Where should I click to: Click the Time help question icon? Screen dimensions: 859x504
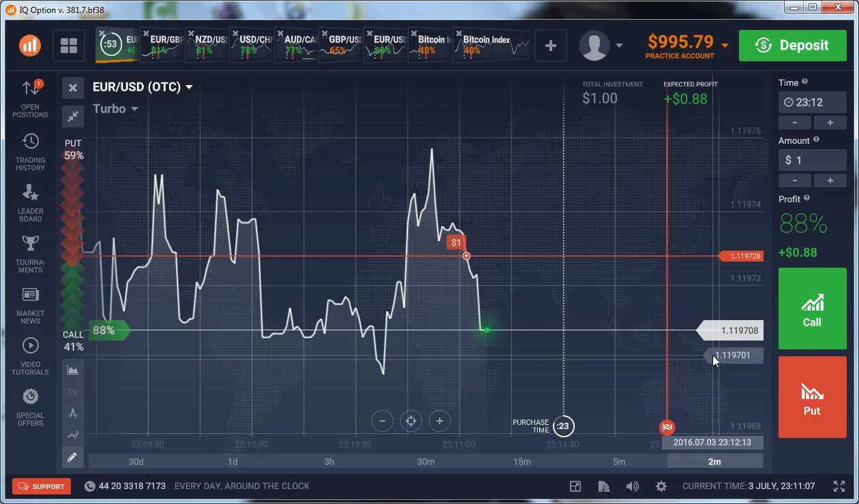point(804,82)
